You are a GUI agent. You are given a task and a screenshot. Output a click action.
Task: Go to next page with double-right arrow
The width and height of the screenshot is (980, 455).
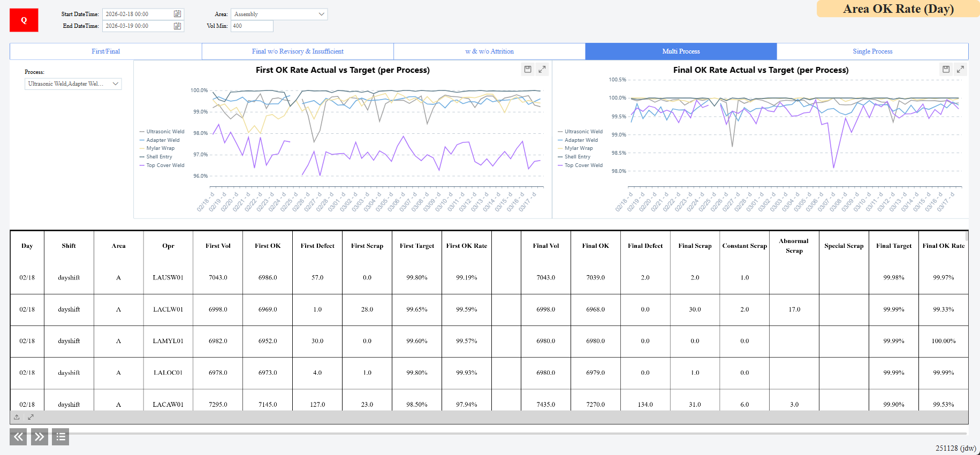pos(40,437)
